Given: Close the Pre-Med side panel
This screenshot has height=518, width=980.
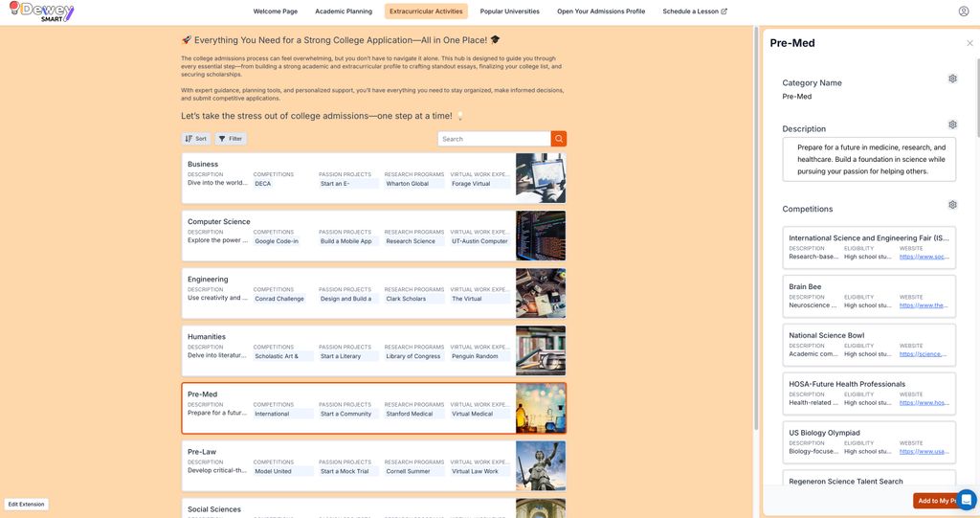Looking at the screenshot, I should [969, 43].
